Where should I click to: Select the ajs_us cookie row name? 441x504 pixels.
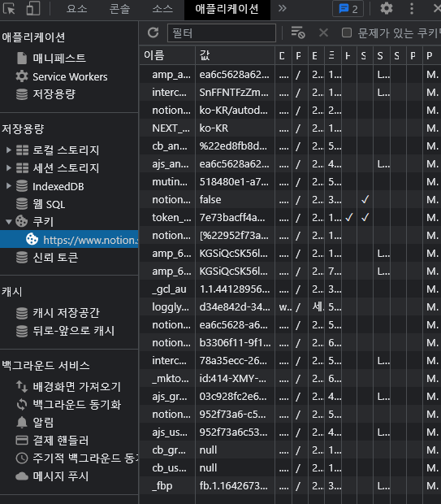[x=170, y=432]
